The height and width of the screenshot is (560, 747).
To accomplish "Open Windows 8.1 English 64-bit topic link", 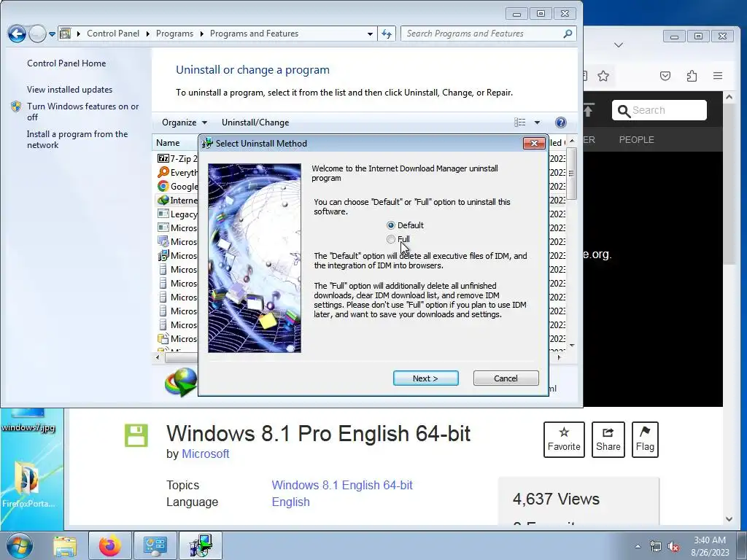I will click(342, 485).
